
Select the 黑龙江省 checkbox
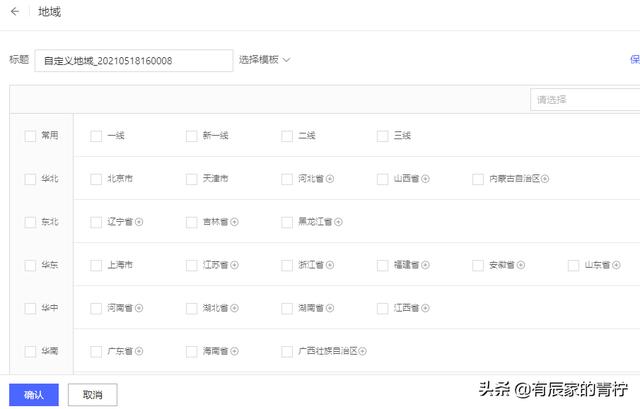pos(287,222)
